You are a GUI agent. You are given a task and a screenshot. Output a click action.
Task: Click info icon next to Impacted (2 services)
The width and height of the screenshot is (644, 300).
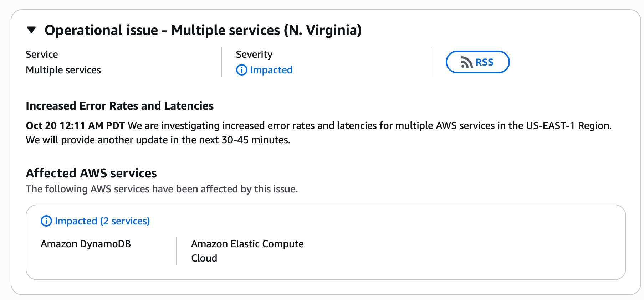click(46, 221)
